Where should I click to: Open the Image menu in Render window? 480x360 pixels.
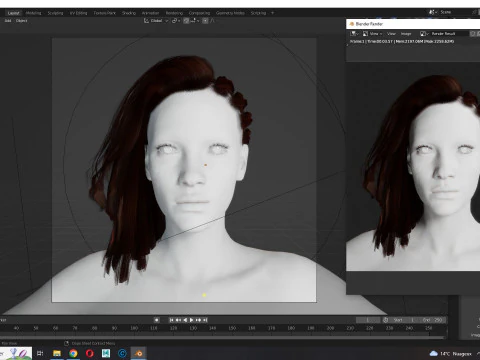coord(406,34)
